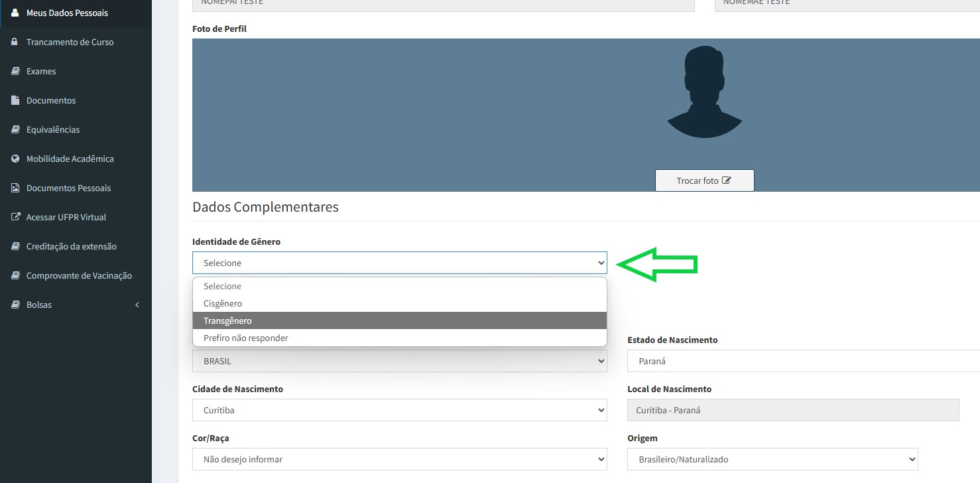The height and width of the screenshot is (483, 980).
Task: Click the user icon beside Meus Dados Pessoais
Action: tap(15, 13)
